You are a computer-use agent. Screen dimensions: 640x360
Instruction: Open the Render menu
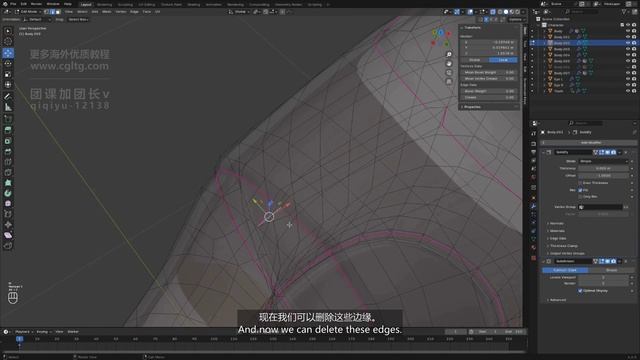36,4
